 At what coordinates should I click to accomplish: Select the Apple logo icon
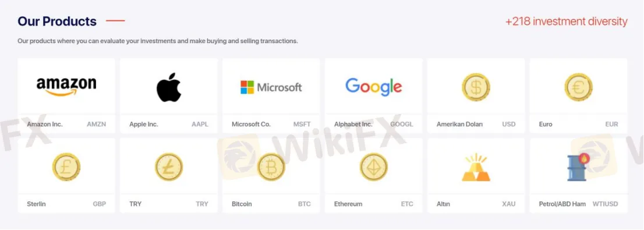[169, 87]
